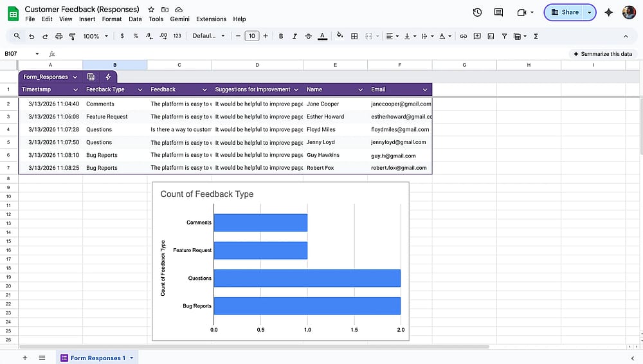Format as percent
Viewport: 643px width, 364px height.
[136, 36]
